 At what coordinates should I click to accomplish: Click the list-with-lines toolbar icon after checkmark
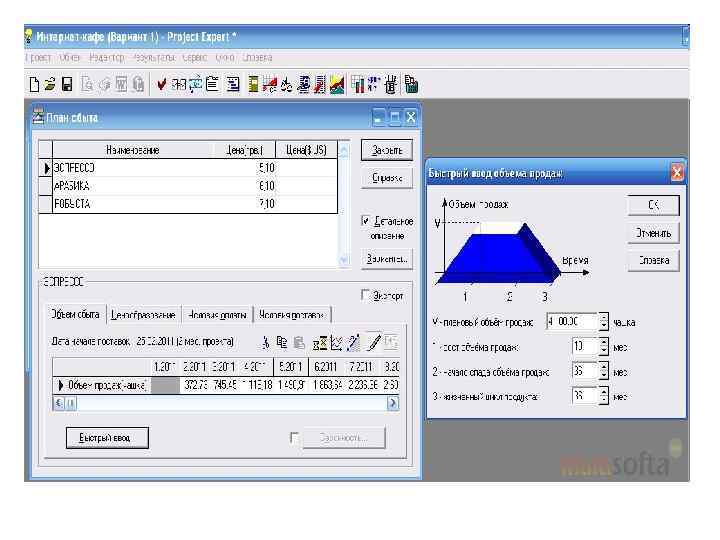(179, 84)
